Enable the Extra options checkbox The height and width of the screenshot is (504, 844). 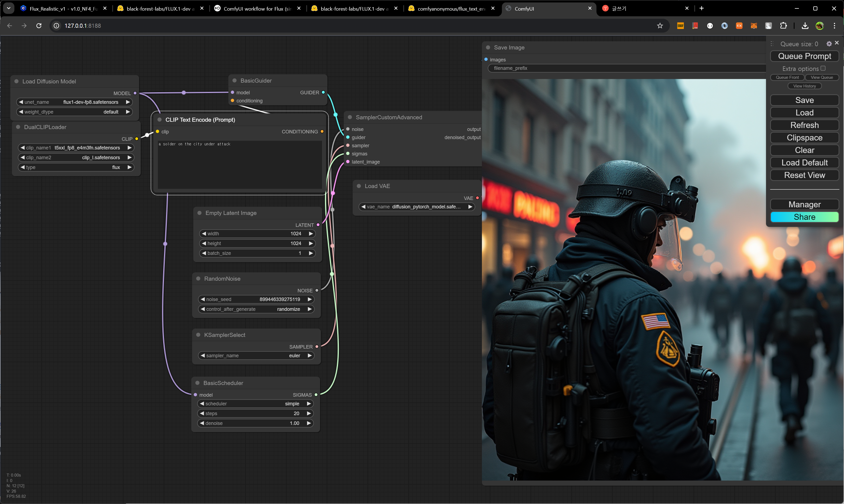pyautogui.click(x=823, y=68)
